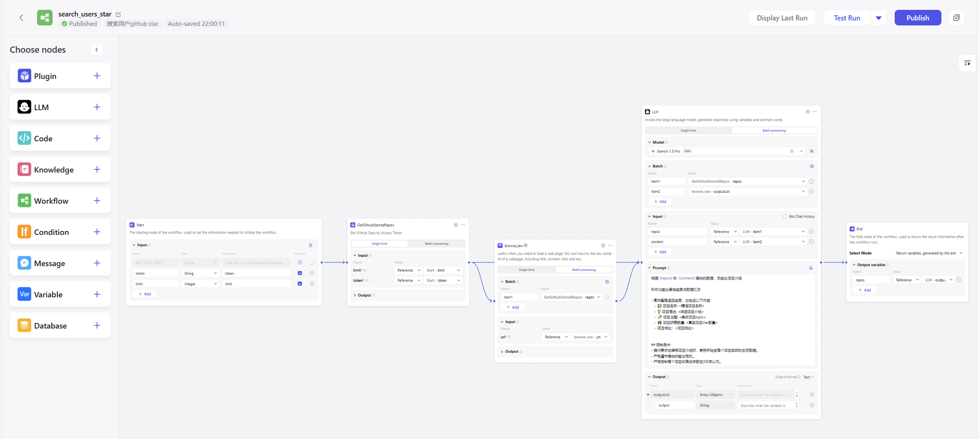Open the LLM node's three-dot menu
980x439 pixels.
click(815, 112)
